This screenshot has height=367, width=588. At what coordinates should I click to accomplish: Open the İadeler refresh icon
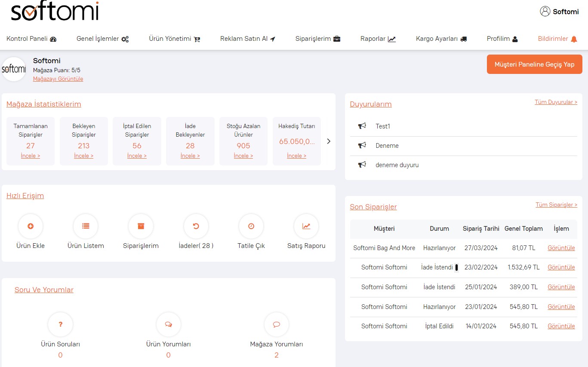[x=196, y=226]
